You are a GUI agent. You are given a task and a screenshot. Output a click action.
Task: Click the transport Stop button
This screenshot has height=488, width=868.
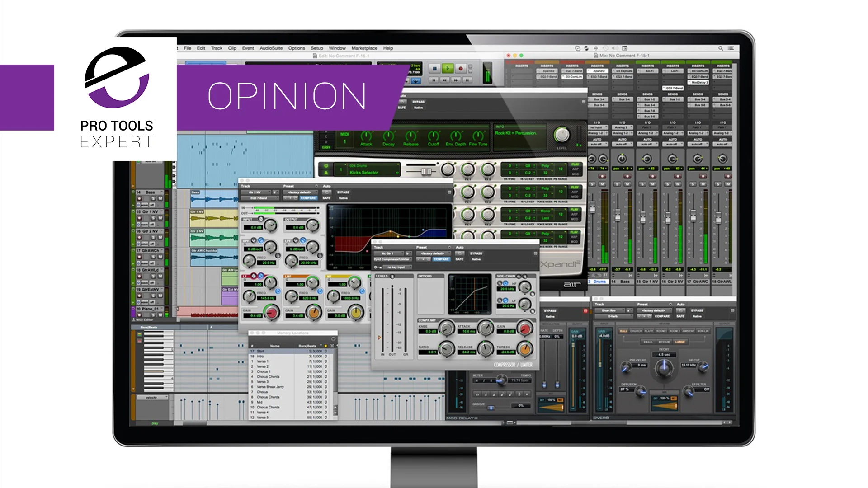pyautogui.click(x=434, y=69)
